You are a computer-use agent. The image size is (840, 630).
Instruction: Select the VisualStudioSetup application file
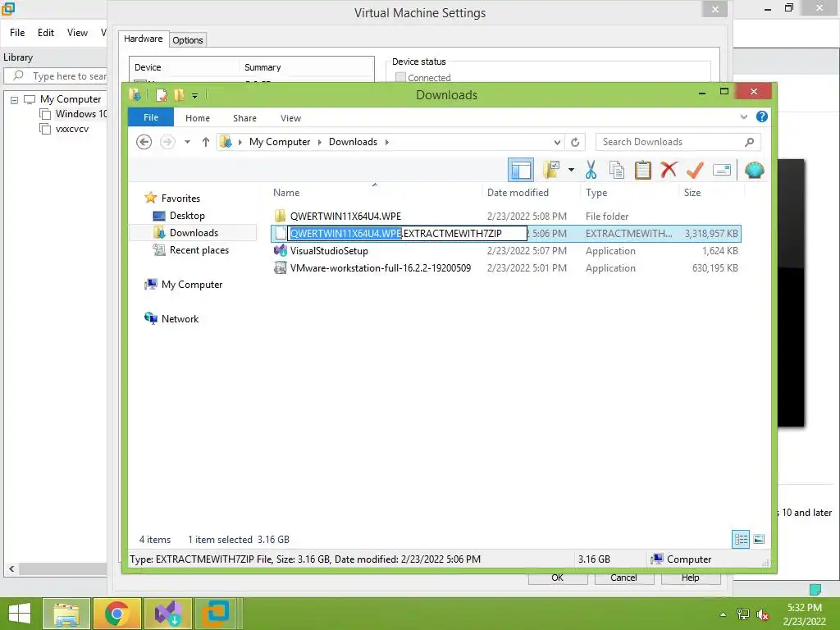[x=329, y=251]
